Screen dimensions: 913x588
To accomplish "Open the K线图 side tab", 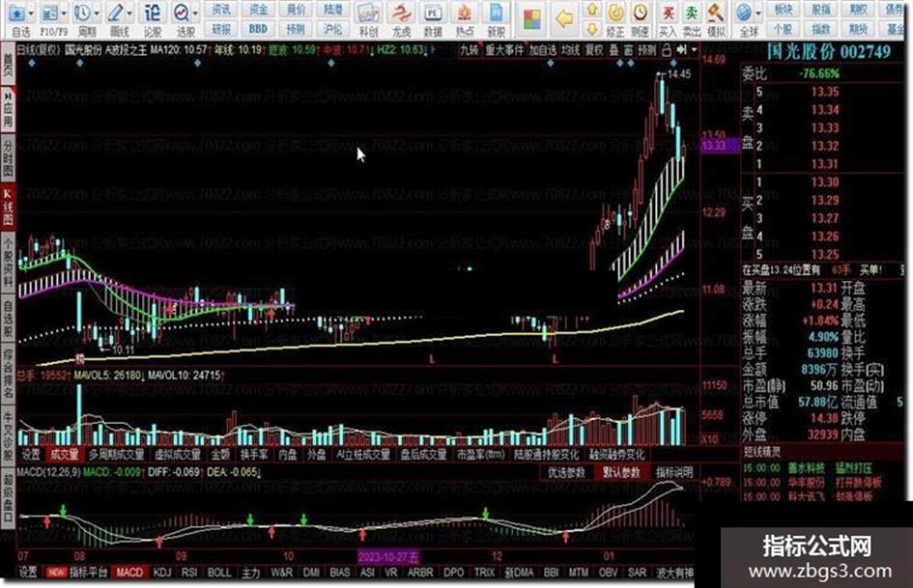I will tap(8, 208).
